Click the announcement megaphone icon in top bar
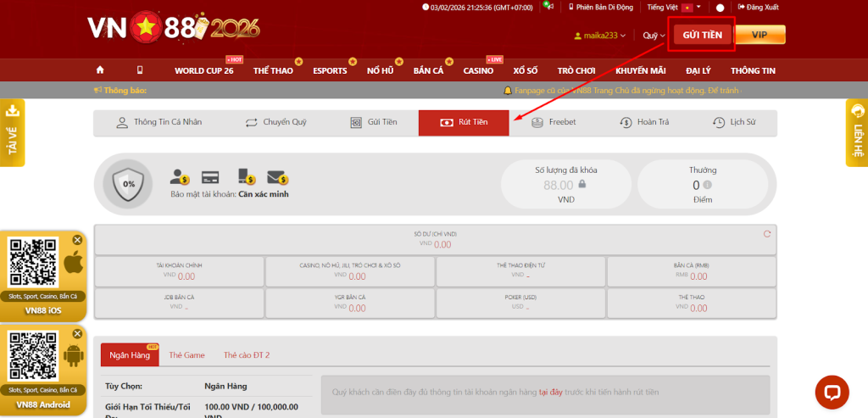 pyautogui.click(x=548, y=7)
